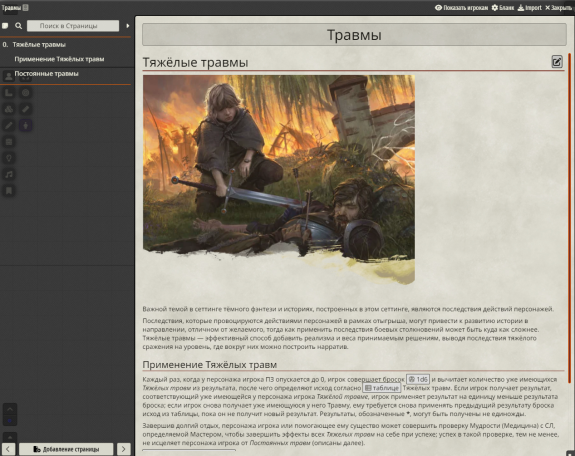Image resolution: width=575 pixels, height=456 pixels.
Task: Roll the inline 1d6 dice link
Action: coord(418,379)
